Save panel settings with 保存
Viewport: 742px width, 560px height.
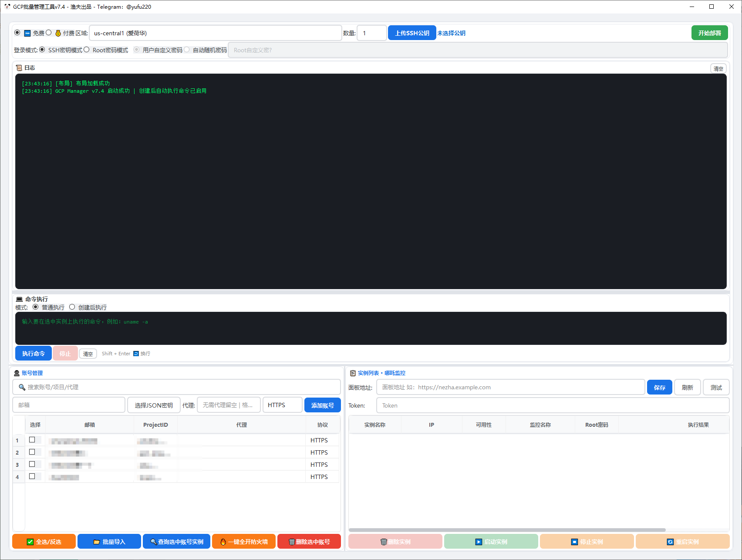tap(659, 388)
